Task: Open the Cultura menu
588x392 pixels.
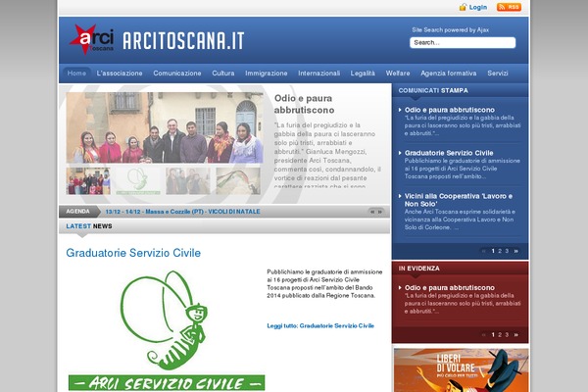Action: (223, 73)
